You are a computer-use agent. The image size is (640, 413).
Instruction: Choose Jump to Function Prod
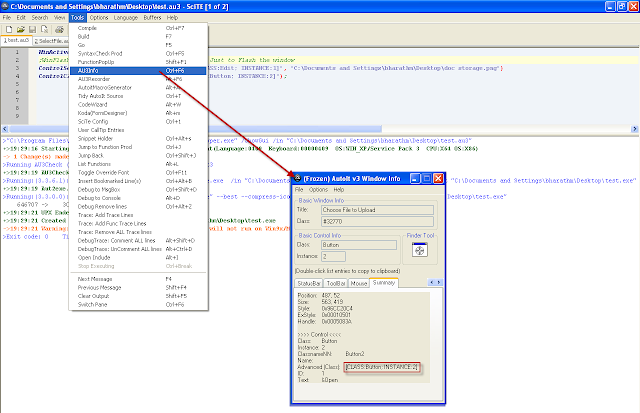coord(138,147)
